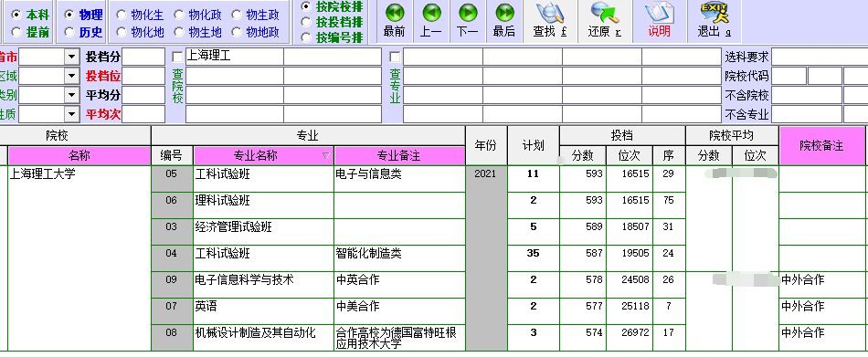
Task: Click the 投档分 input field
Action: tap(143, 57)
